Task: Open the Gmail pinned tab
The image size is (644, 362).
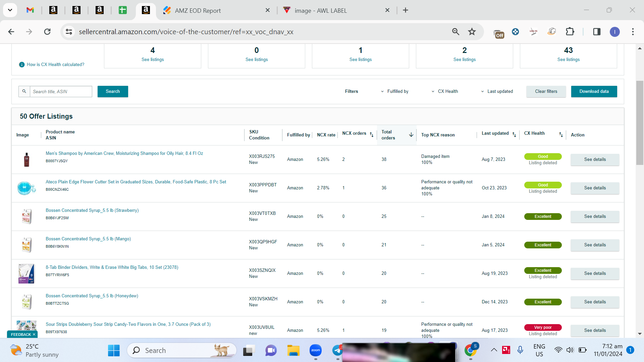Action: [30, 10]
